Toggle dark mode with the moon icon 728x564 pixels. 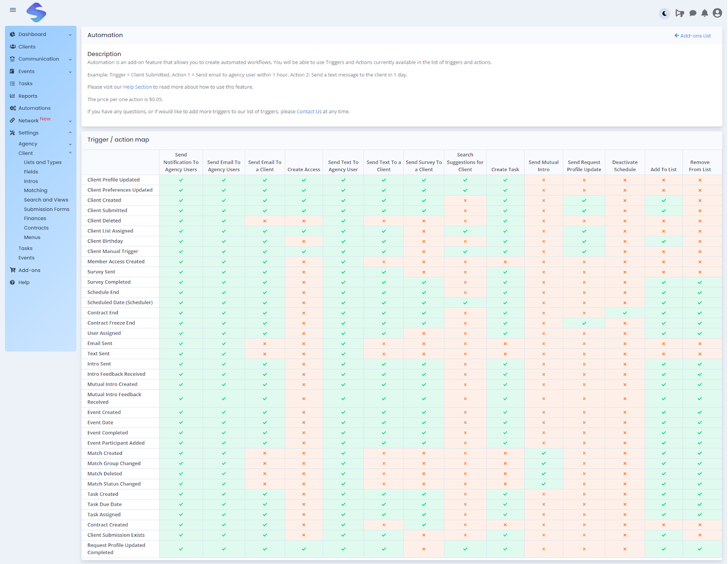tap(664, 13)
